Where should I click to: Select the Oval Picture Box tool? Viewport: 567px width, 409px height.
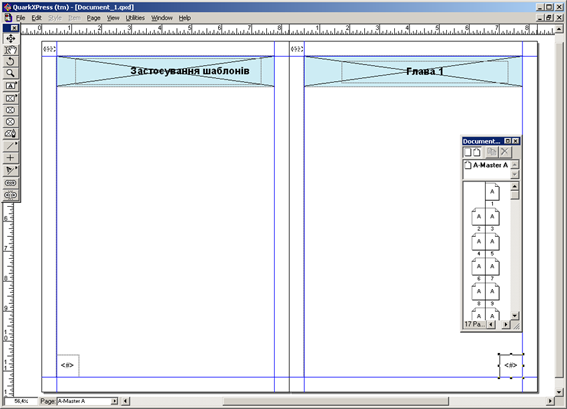point(10,122)
